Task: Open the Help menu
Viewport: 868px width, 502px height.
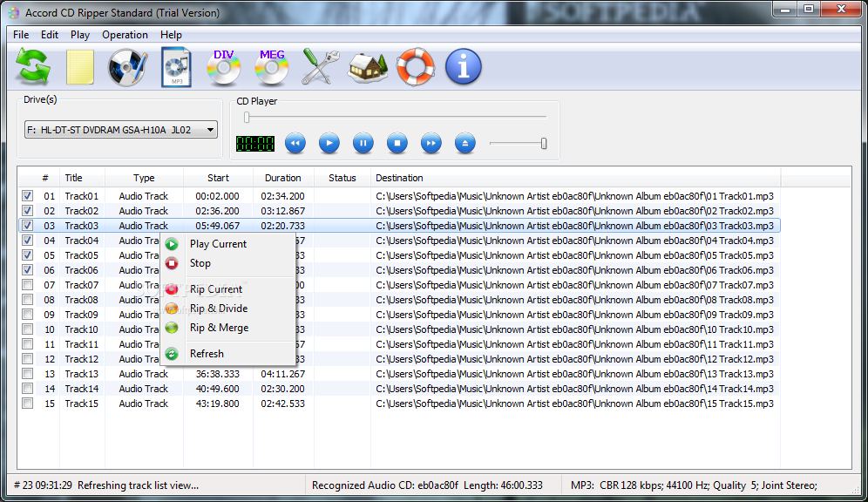Action: [x=171, y=35]
